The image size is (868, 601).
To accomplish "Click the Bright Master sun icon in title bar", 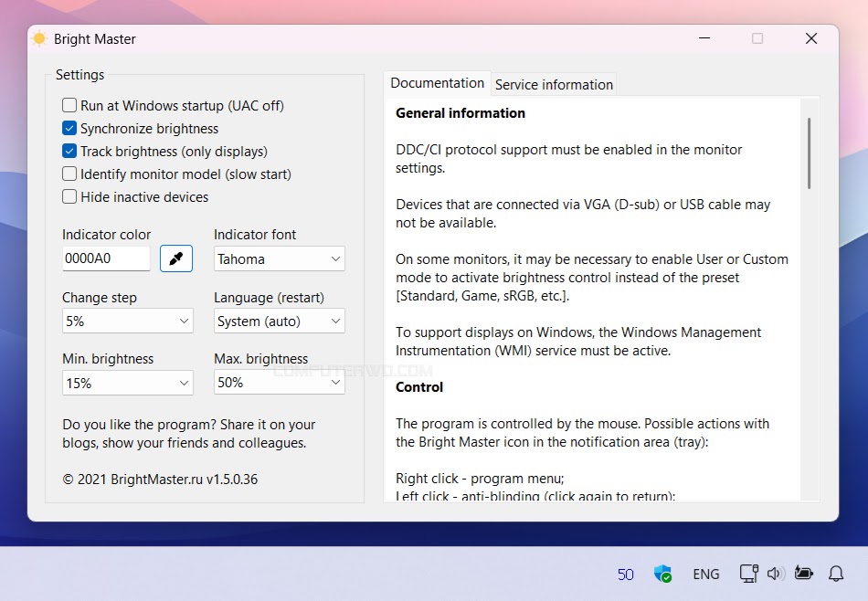I will pyautogui.click(x=39, y=38).
